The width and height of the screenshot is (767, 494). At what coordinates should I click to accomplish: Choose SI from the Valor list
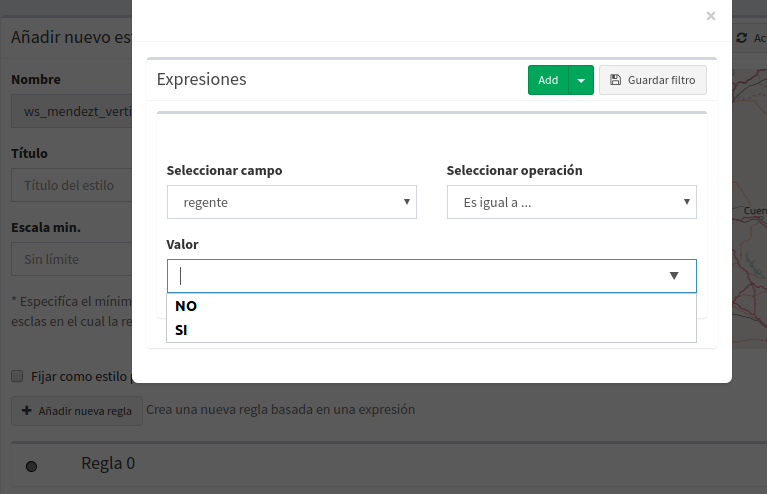(181, 330)
